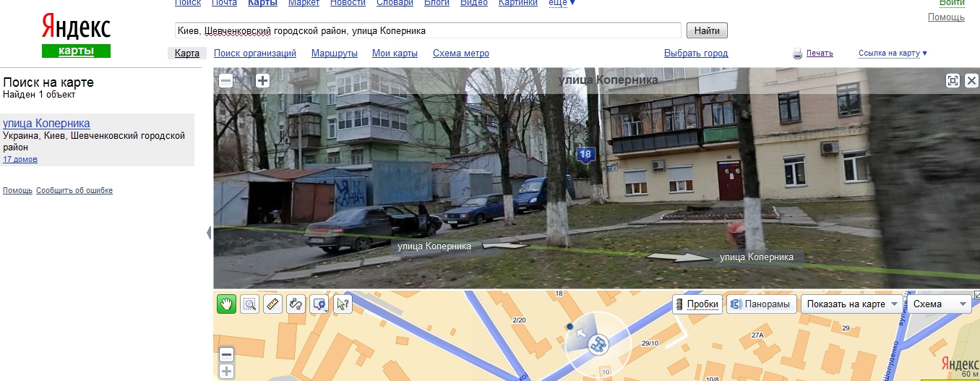
Task: Select the route drawing tool
Action: pyautogui.click(x=296, y=304)
